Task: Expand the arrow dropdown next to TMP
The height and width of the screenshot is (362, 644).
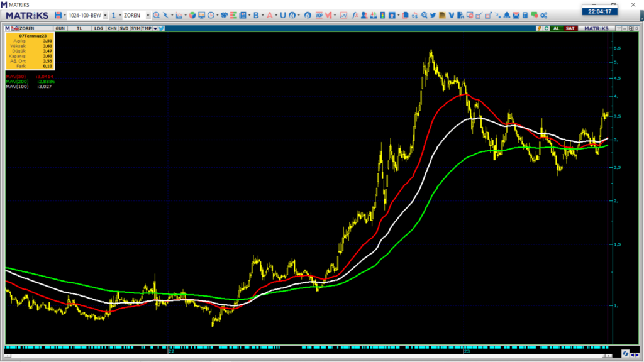Action: (155, 28)
